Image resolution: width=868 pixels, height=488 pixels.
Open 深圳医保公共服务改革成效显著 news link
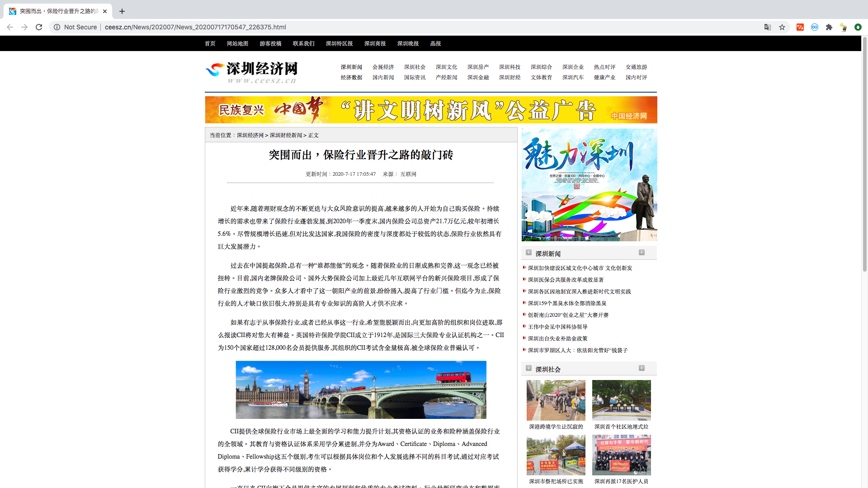pyautogui.click(x=566, y=280)
